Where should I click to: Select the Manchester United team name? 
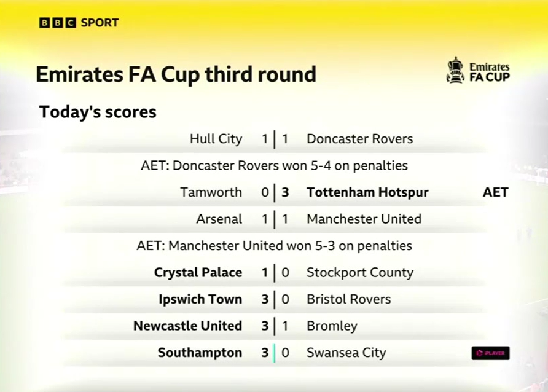364,219
